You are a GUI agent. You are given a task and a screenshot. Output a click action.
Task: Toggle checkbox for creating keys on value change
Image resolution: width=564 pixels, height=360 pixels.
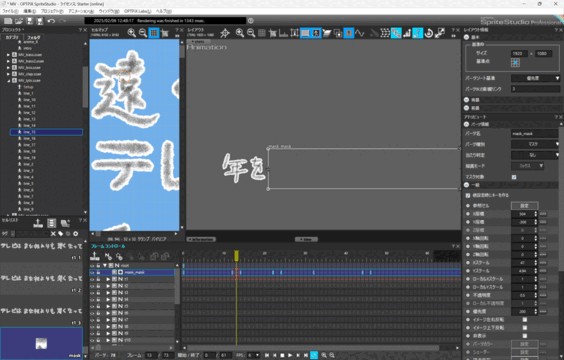tap(468, 195)
